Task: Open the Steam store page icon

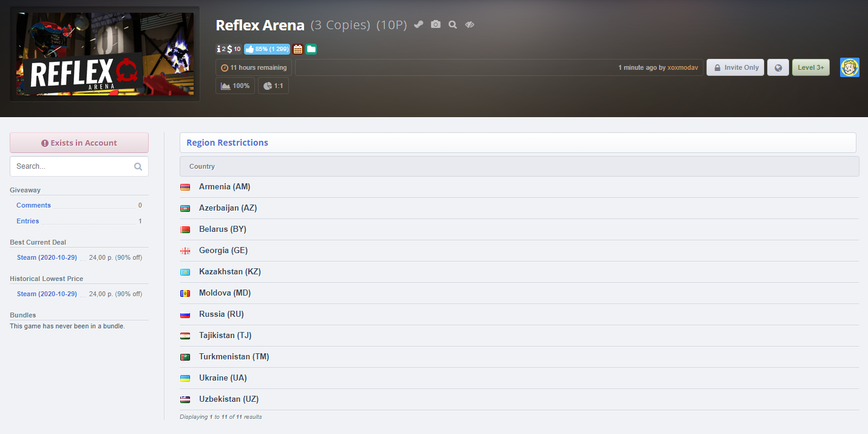Action: pos(418,24)
